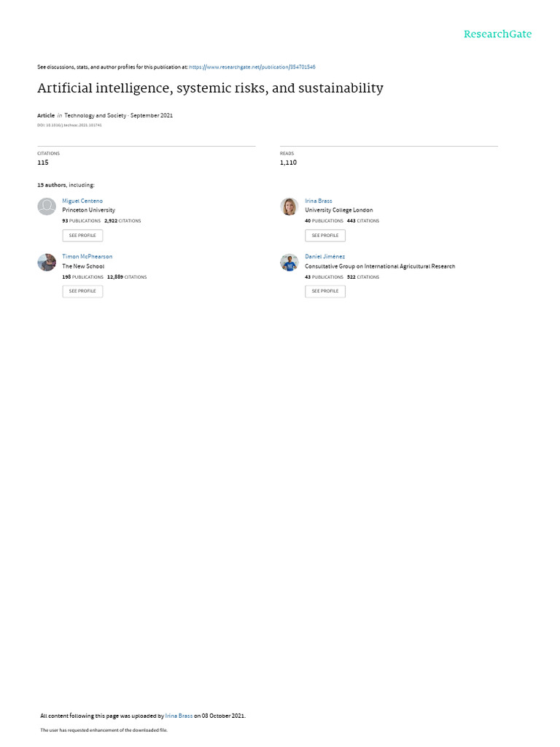Click SEE PROFILE under Miguel Centeno
The width and height of the screenshot is (560, 747).
point(82,236)
